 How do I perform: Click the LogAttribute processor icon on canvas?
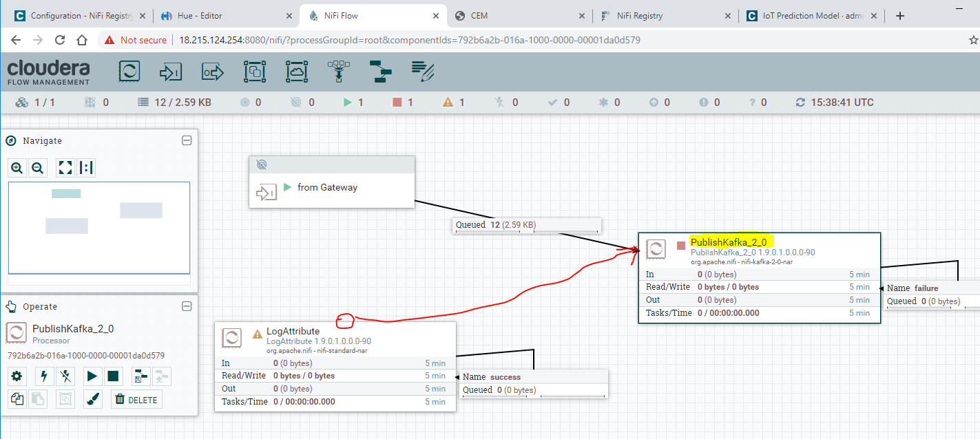(x=232, y=338)
